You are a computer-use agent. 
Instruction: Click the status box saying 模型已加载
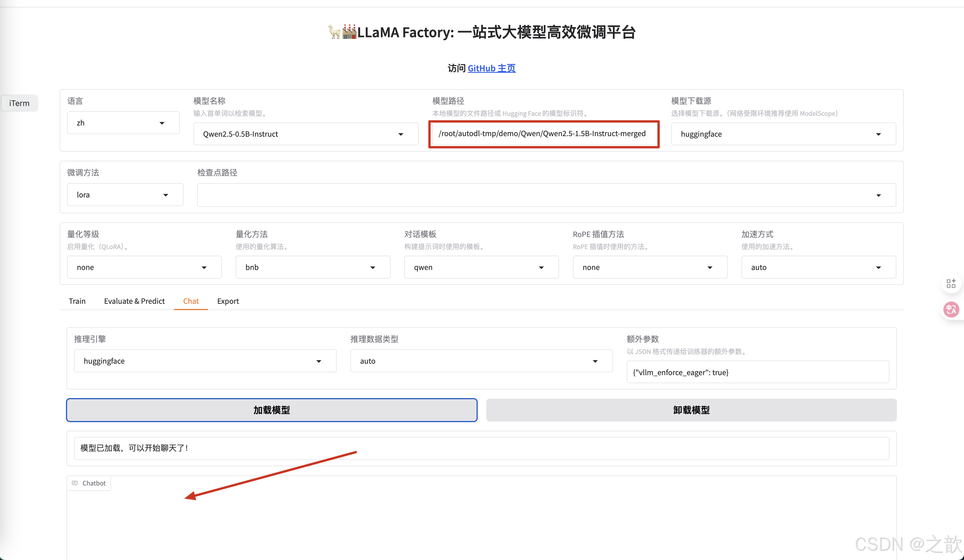click(481, 448)
